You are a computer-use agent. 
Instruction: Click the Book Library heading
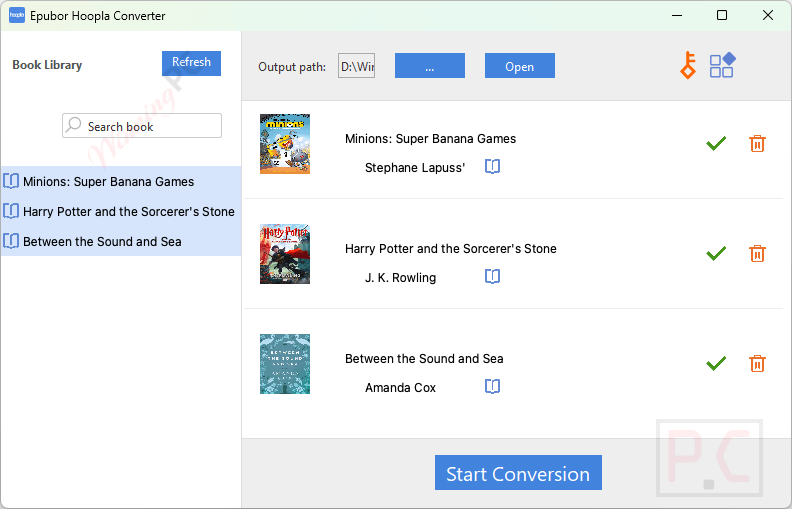47,65
